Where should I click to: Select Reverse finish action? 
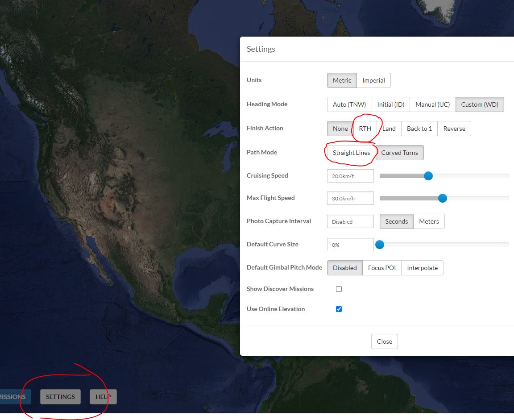coord(454,129)
